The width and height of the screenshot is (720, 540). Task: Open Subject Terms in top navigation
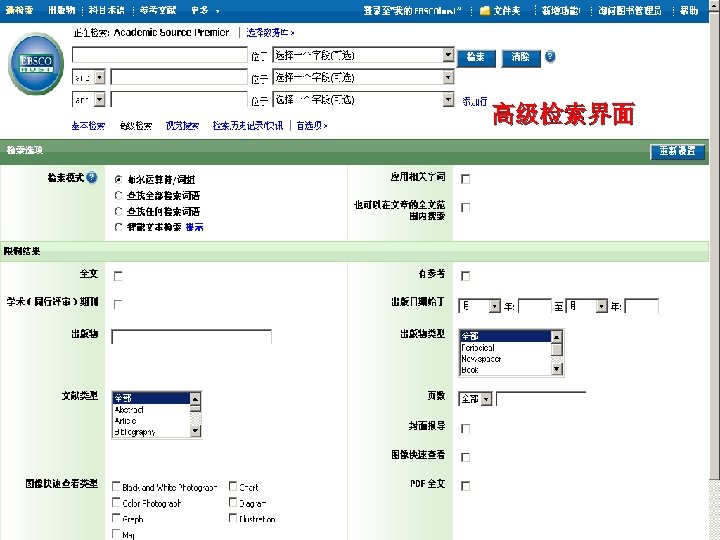(x=107, y=10)
